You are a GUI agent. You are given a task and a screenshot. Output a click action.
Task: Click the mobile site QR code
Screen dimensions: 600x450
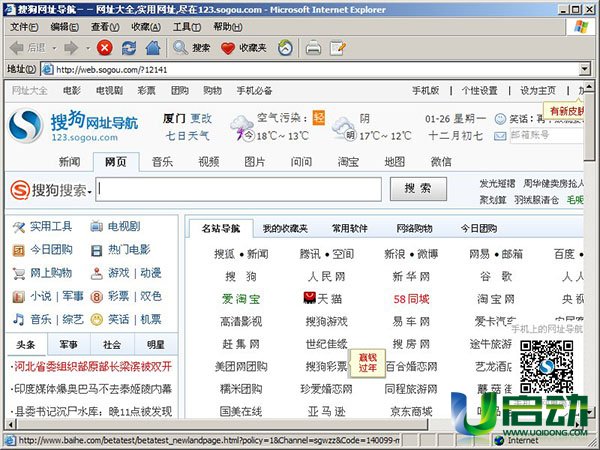546,367
